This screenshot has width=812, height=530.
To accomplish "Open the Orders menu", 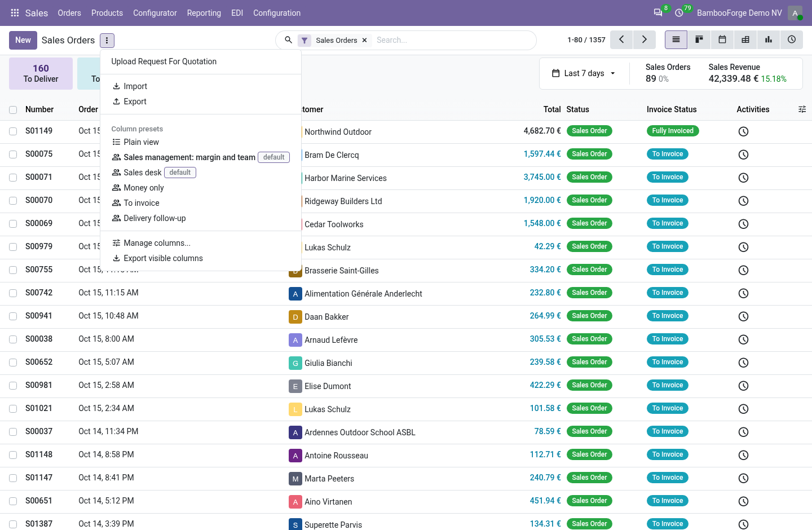I will (69, 13).
